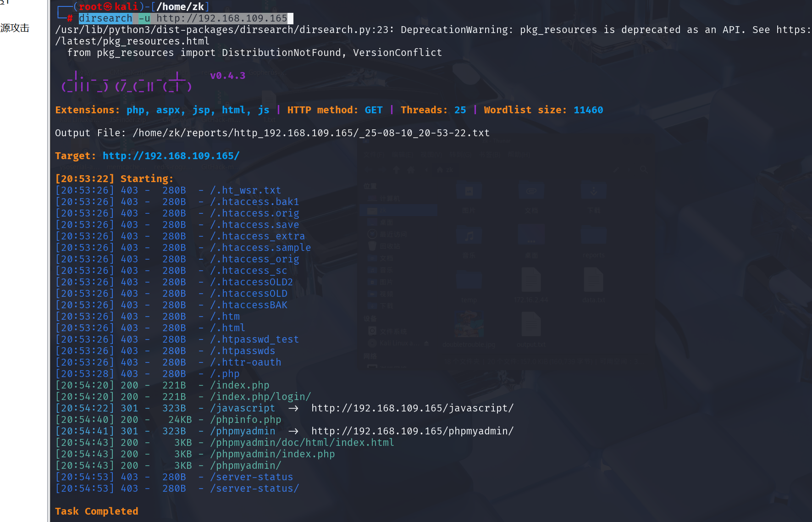Click the /phpmyadmin/index.php result
The image size is (812, 522).
(x=272, y=454)
